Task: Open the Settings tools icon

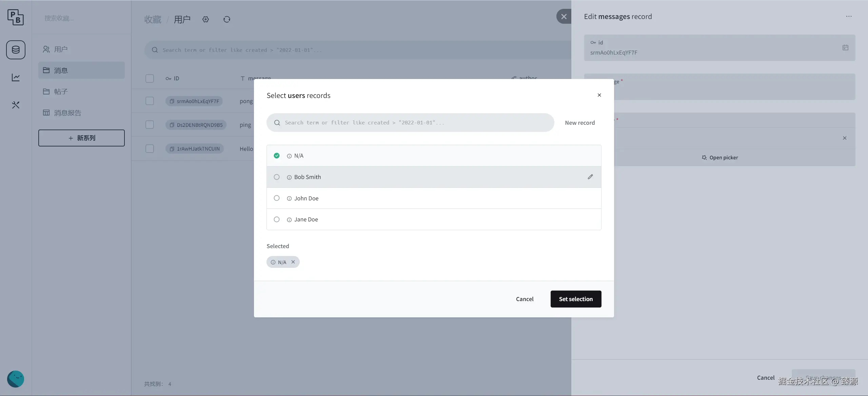Action: click(16, 105)
